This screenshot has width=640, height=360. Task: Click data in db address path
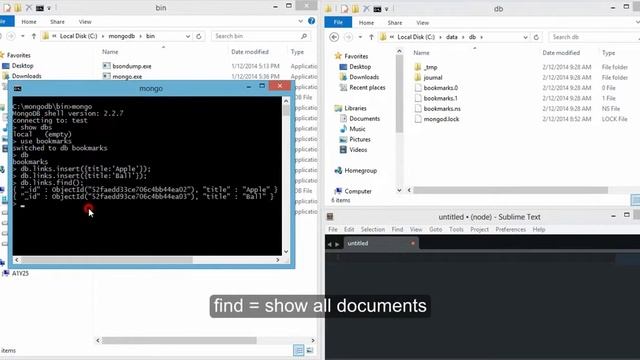click(x=451, y=37)
